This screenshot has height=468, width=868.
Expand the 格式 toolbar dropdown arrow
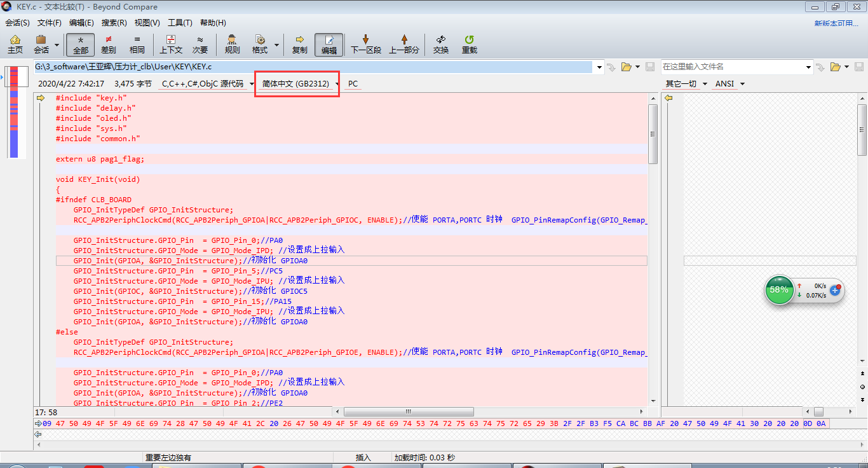pos(276,45)
